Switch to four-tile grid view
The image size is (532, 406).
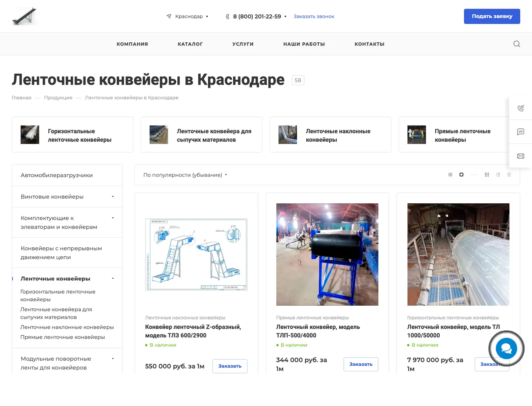click(450, 175)
